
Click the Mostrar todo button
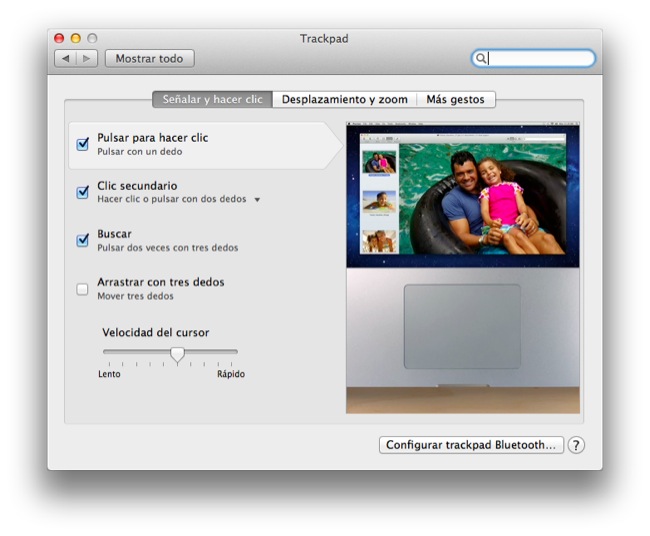(149, 59)
